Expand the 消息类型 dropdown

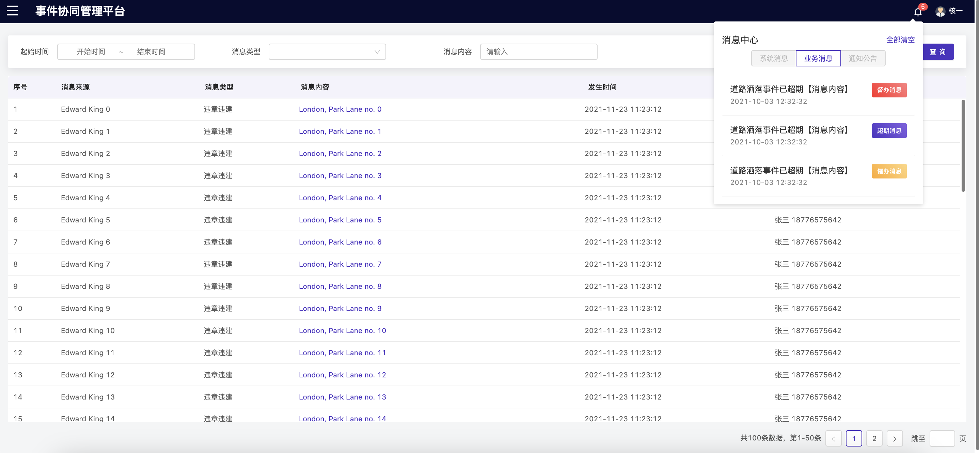pyautogui.click(x=327, y=52)
